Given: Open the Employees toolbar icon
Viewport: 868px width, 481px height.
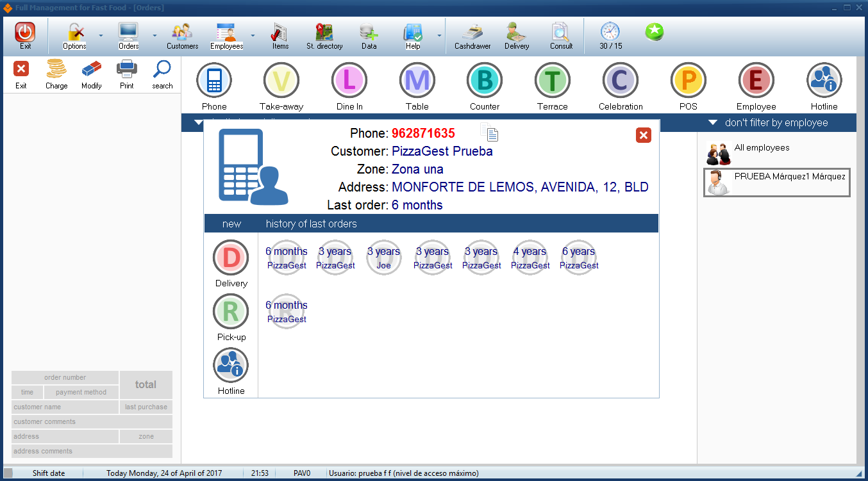Looking at the screenshot, I should click(x=226, y=32).
